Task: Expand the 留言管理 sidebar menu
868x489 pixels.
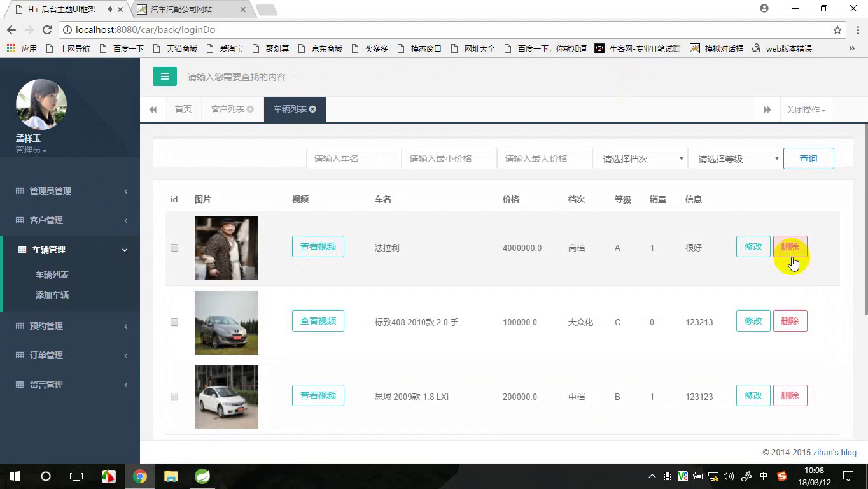Action: [70, 385]
